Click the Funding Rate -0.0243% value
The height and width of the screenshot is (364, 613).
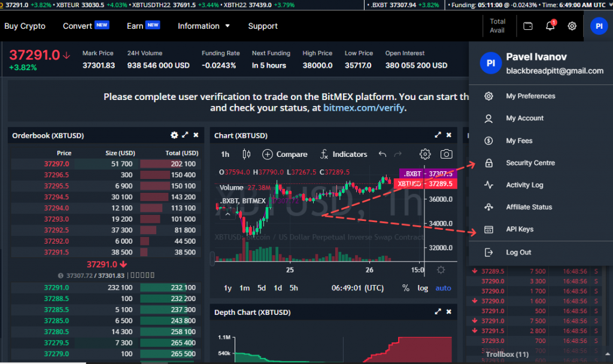point(219,65)
